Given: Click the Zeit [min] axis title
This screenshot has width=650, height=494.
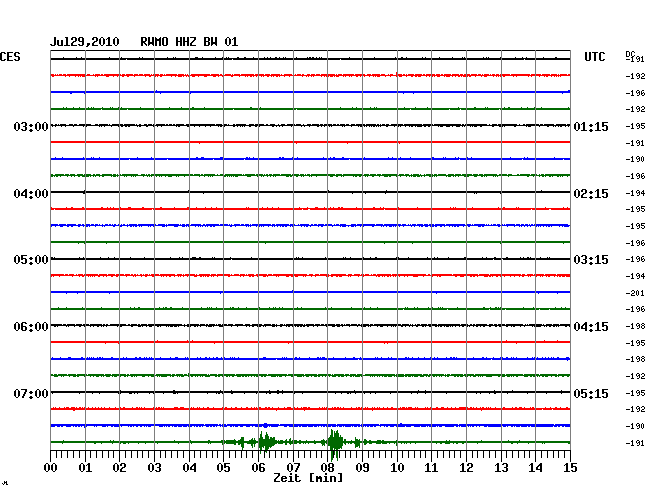Looking at the screenshot, I should [308, 478].
